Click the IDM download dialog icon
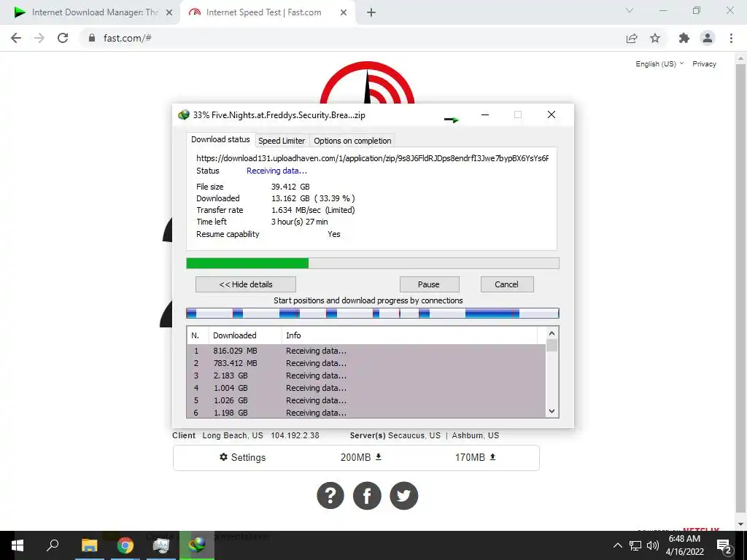Screen dimensions: 747x560 point(183,114)
